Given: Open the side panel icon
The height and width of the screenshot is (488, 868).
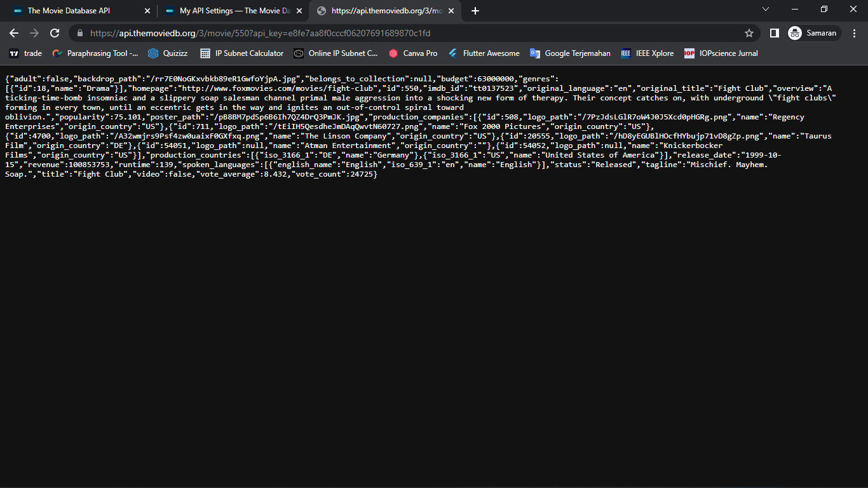Looking at the screenshot, I should (773, 33).
